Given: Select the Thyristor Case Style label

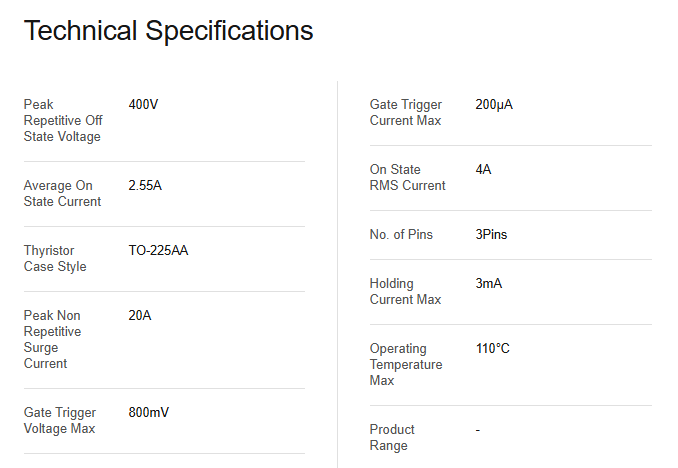Looking at the screenshot, I should click(55, 258).
